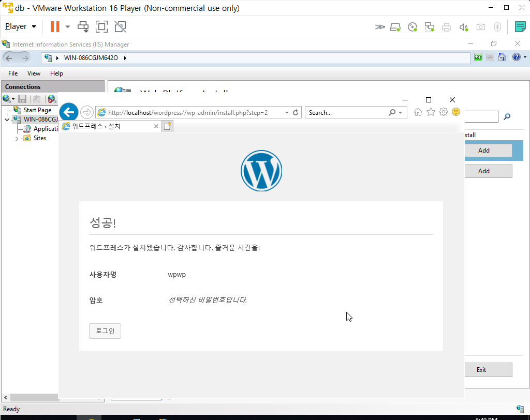Click the VMware hard disk device icon
Image resolution: width=530 pixels, height=420 pixels.
click(395, 27)
